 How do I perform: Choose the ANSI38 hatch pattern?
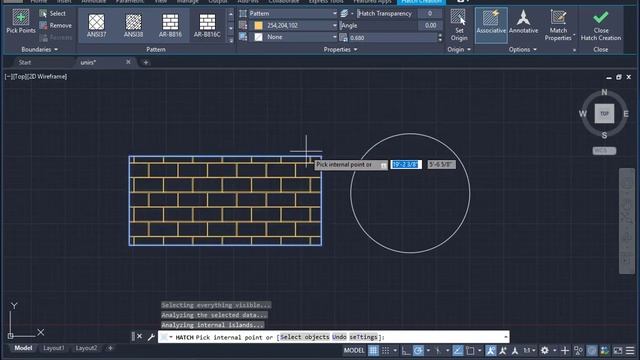pos(133,25)
